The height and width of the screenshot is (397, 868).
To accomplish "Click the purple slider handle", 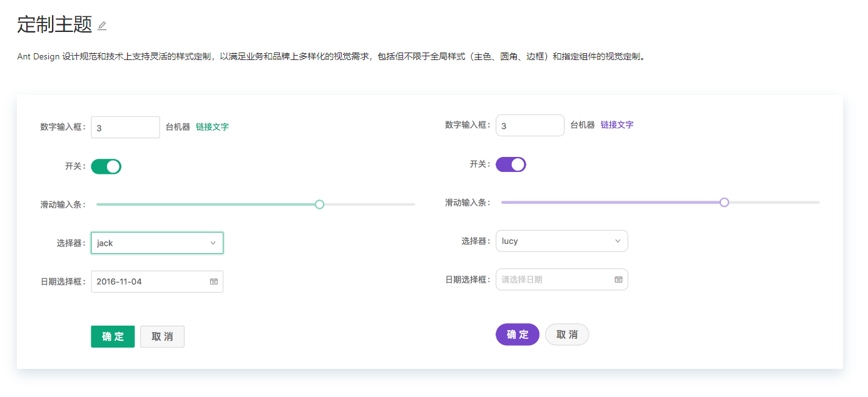I will pos(724,203).
